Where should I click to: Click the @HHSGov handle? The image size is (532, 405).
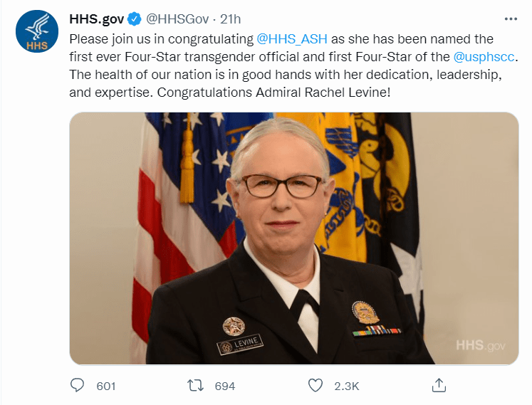pos(177,19)
